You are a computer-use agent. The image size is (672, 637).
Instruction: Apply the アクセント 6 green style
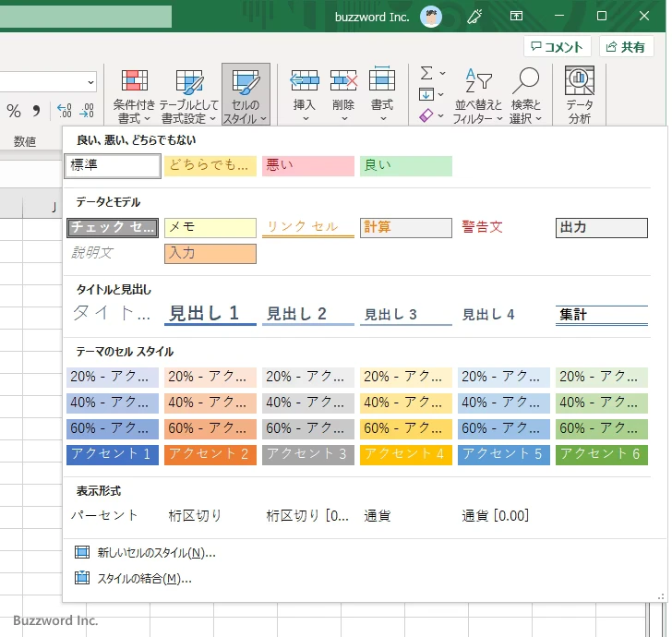tap(602, 454)
